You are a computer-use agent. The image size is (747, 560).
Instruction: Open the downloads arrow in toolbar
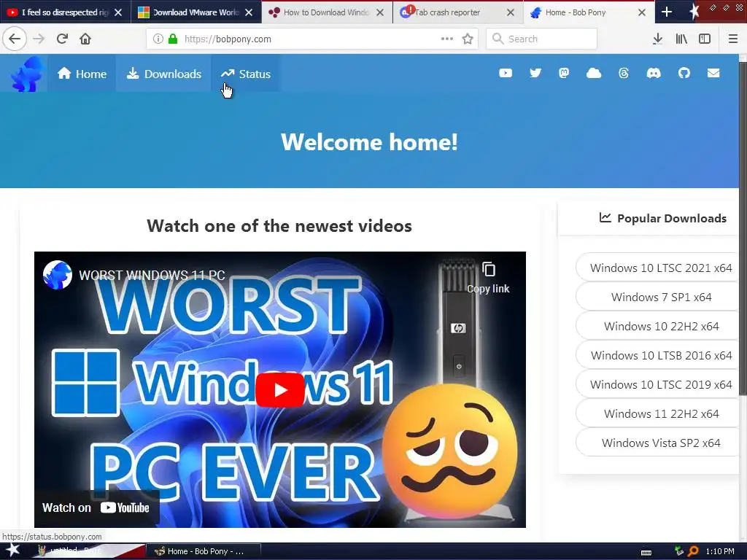[x=657, y=39]
